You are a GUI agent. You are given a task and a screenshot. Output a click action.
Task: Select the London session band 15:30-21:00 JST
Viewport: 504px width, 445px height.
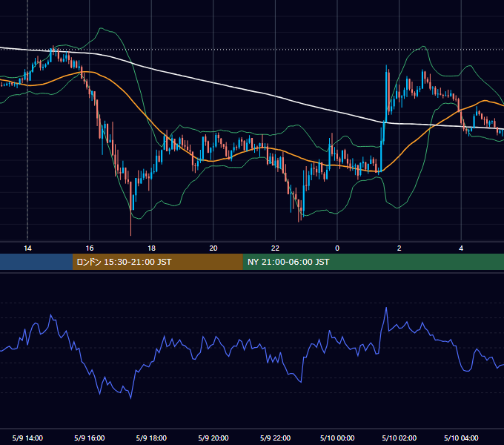[x=157, y=262]
